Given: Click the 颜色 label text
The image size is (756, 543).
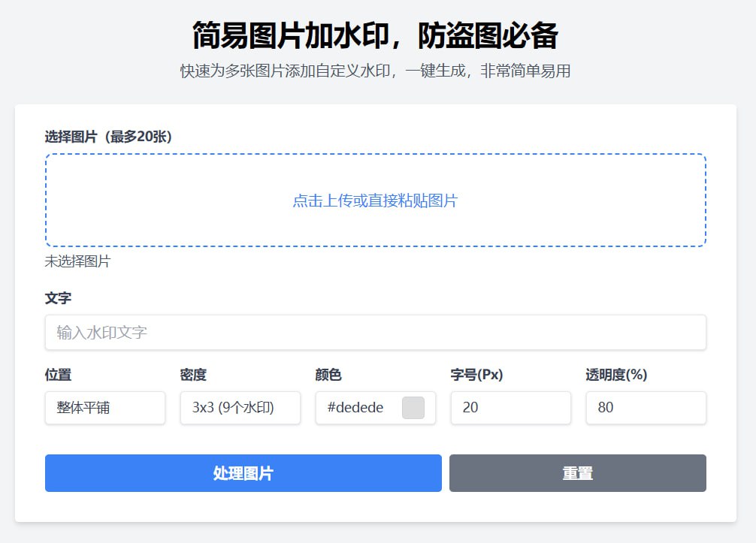Looking at the screenshot, I should coord(328,375).
